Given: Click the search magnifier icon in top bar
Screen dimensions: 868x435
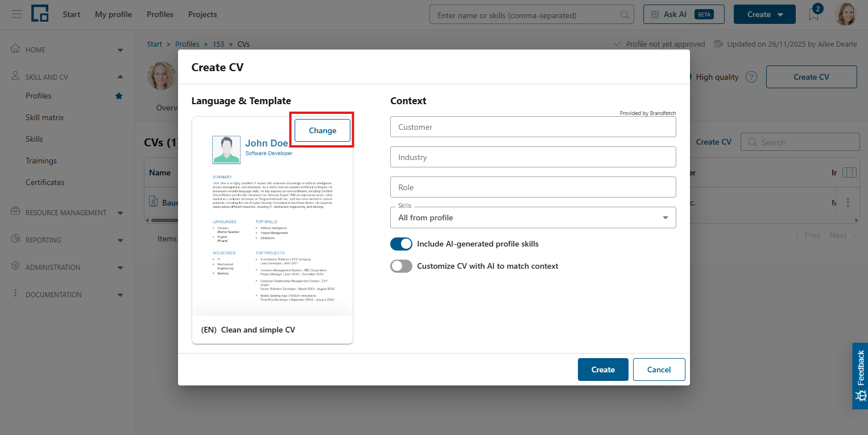Looking at the screenshot, I should click(x=624, y=15).
